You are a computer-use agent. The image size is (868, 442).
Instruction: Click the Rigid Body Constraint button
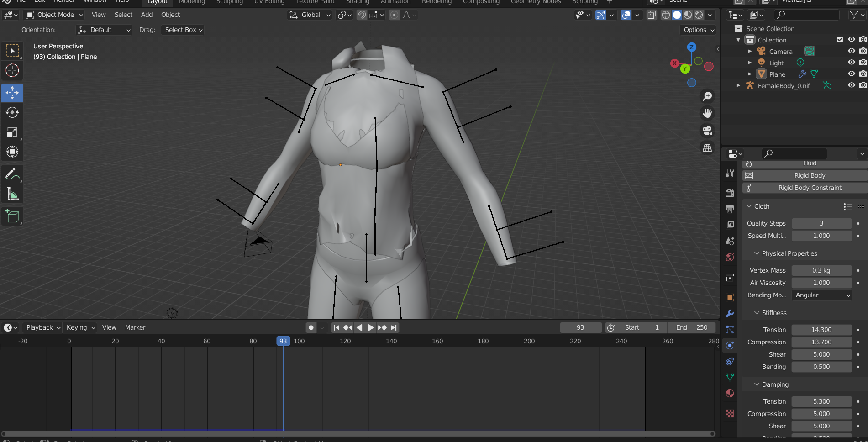(x=805, y=188)
